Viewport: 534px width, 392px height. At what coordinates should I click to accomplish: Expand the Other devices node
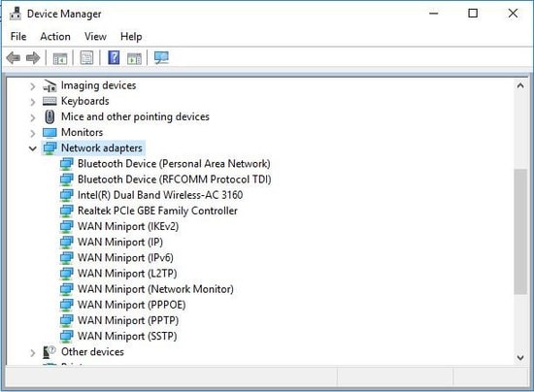32,353
